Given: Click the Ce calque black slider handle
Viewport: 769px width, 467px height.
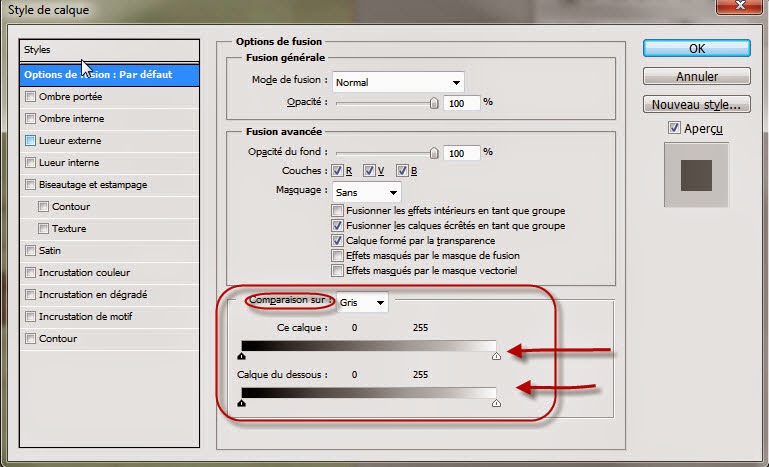Looking at the screenshot, I should [241, 356].
